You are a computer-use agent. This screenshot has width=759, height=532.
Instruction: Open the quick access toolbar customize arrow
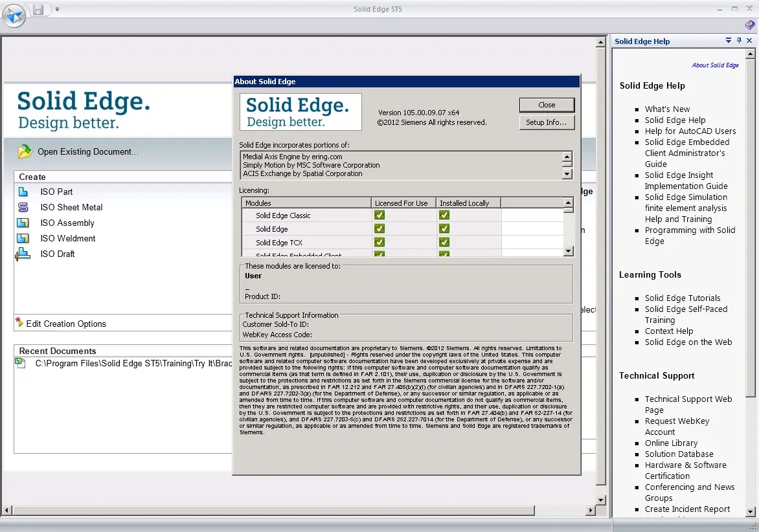[57, 9]
